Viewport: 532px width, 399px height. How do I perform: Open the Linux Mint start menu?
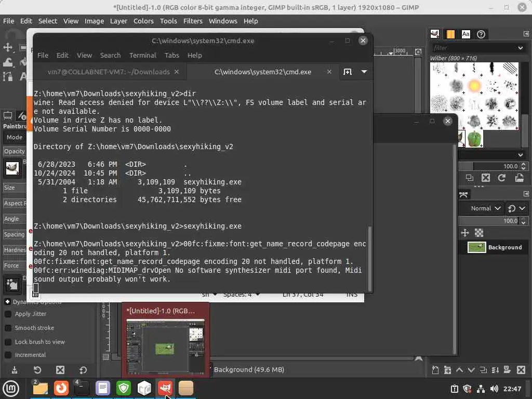pos(11,388)
